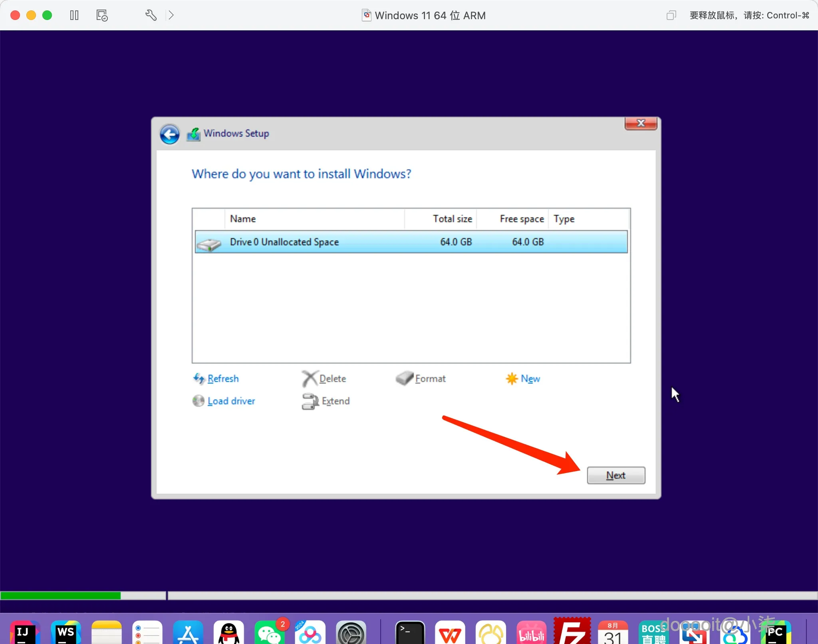The image size is (818, 644).
Task: Toggle single window view mode icon
Action: (671, 15)
